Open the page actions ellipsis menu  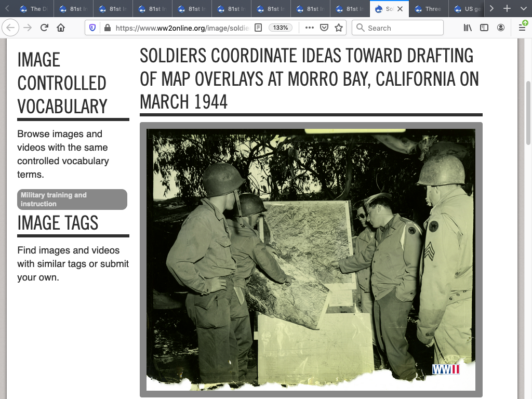pyautogui.click(x=310, y=28)
